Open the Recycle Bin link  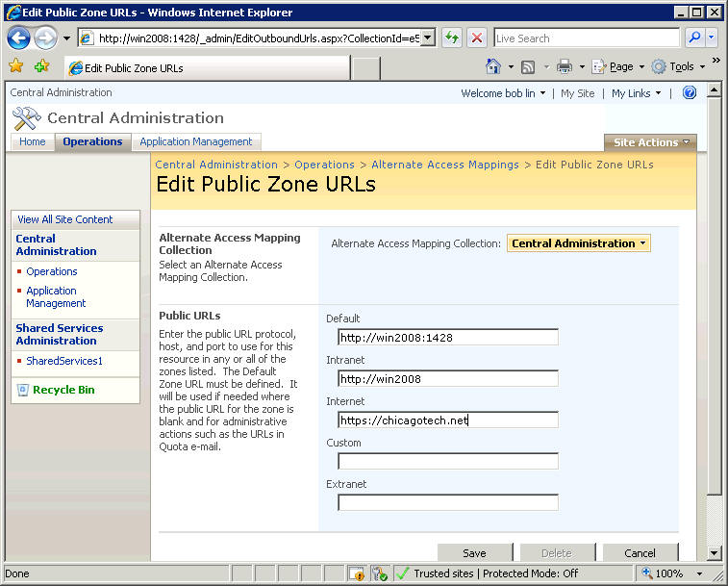coord(63,390)
